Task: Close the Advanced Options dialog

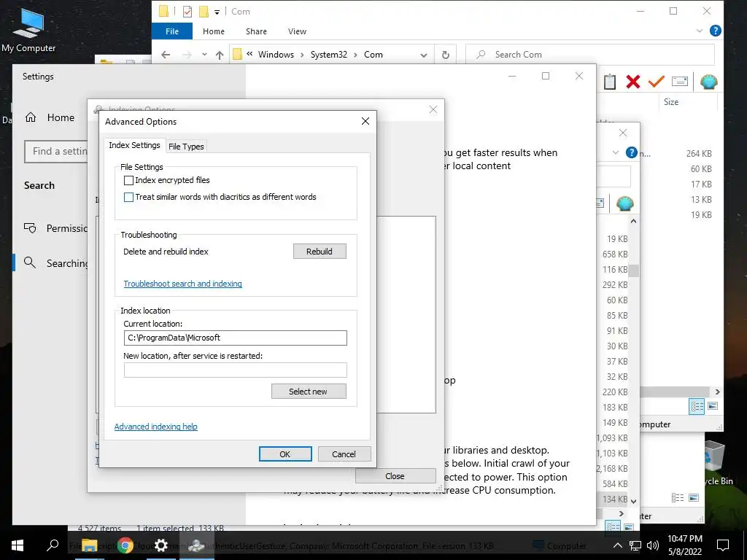Action: [x=365, y=122]
